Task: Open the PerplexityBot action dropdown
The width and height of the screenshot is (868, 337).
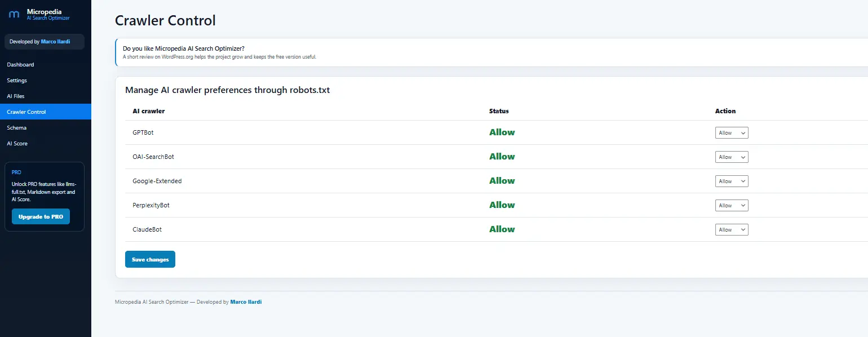Action: pos(732,206)
